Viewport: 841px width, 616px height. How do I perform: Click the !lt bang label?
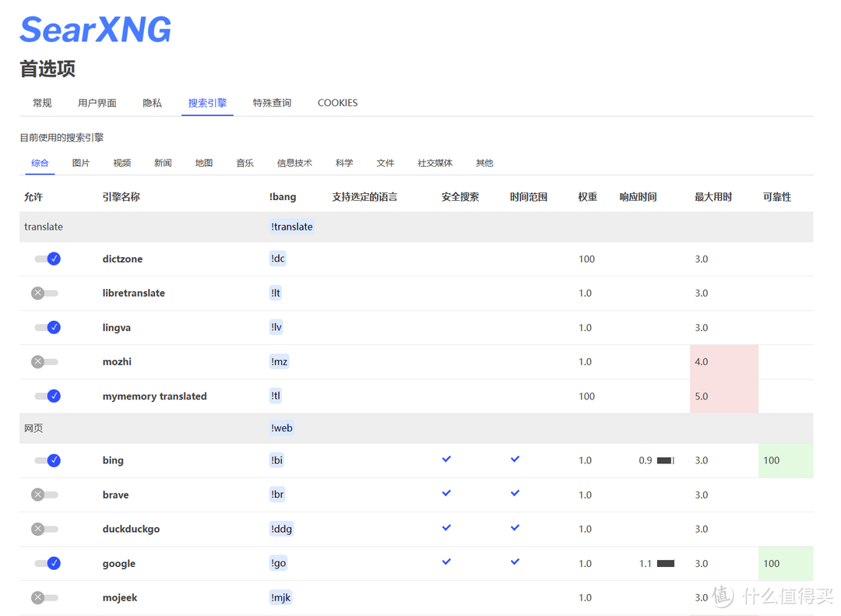(x=276, y=293)
